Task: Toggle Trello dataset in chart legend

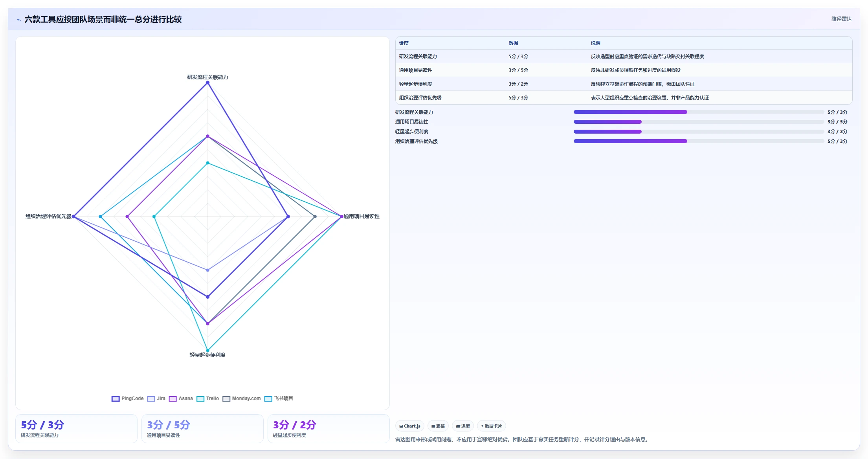Action: (x=208, y=398)
